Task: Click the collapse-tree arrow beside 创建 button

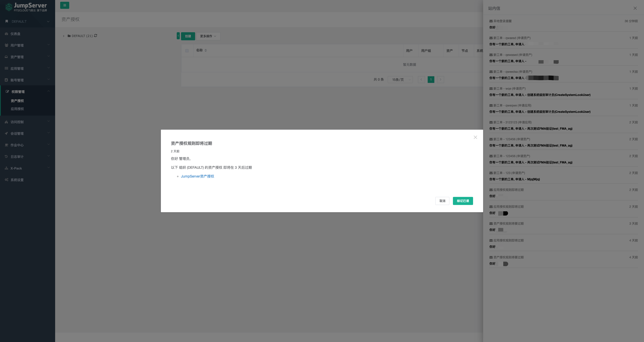Action: click(178, 36)
